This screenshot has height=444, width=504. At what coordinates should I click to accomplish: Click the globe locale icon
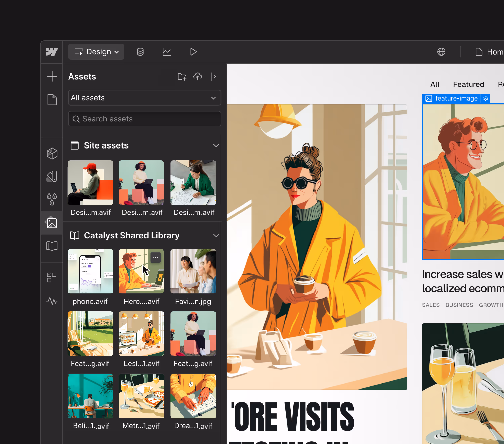point(441,52)
